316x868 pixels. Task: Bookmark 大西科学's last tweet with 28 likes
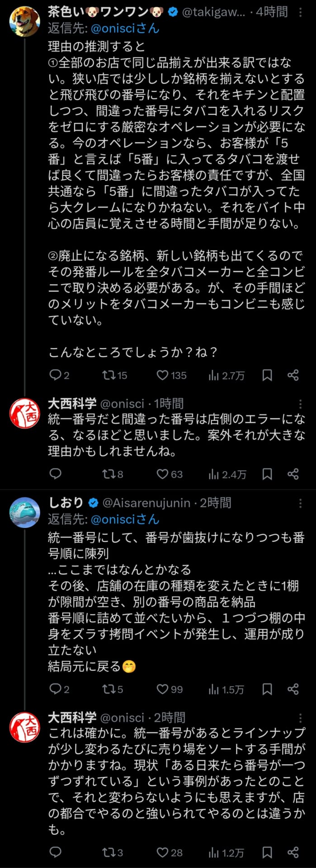click(x=267, y=852)
